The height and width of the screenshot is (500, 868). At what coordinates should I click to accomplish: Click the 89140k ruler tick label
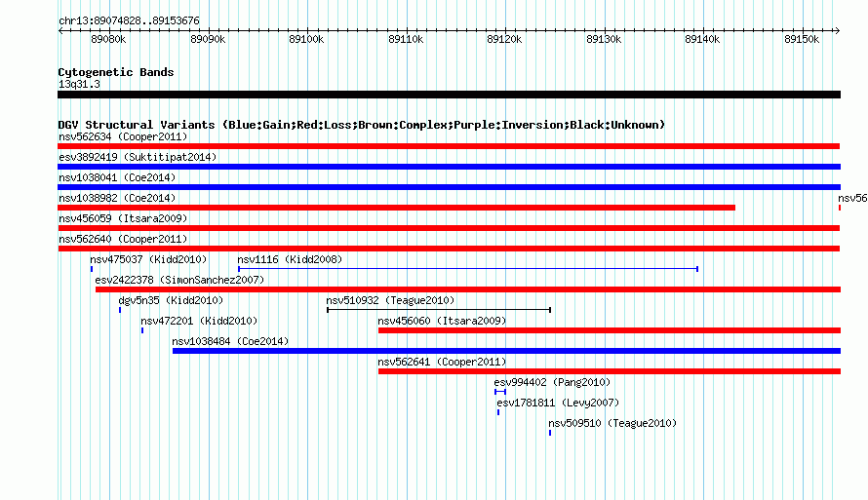point(702,39)
